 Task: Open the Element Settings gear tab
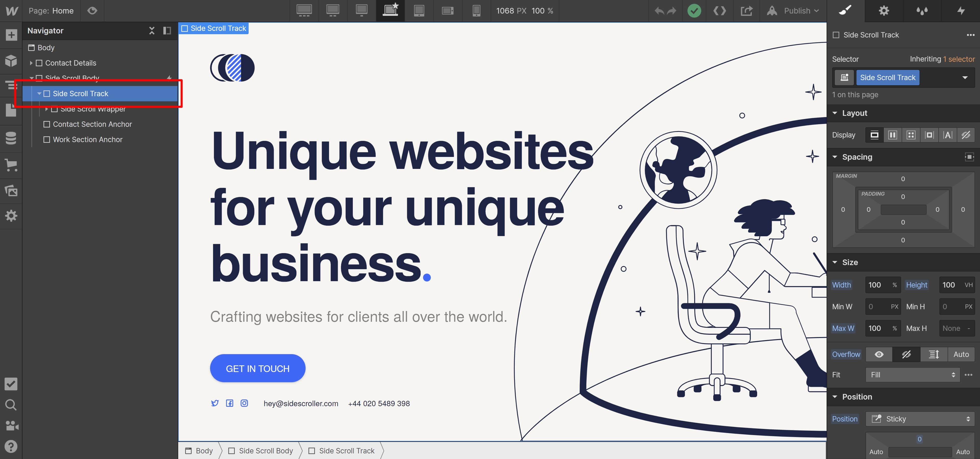884,11
